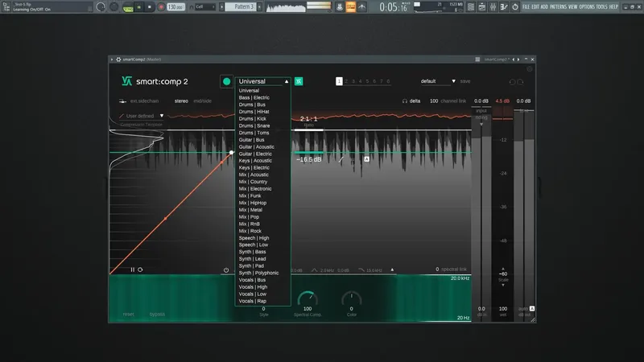Click the headphones delta listen icon
This screenshot has height=362, width=644.
[405, 101]
